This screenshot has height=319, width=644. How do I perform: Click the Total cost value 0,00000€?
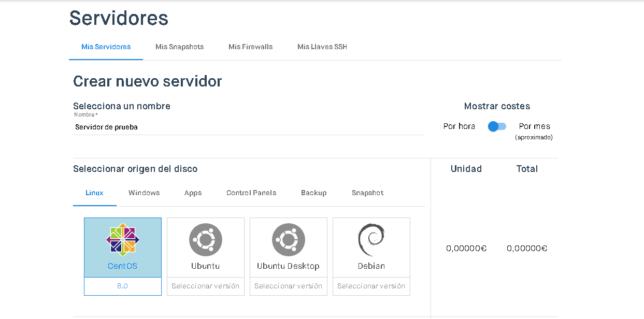(527, 249)
